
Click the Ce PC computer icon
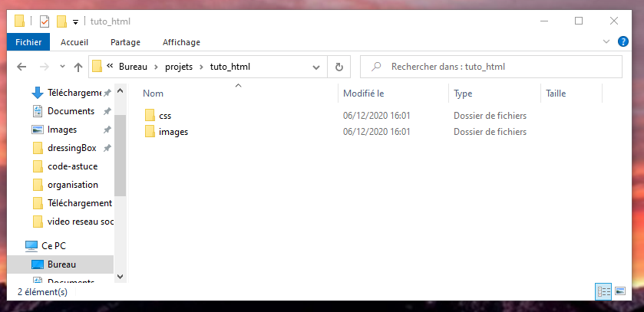(x=31, y=246)
